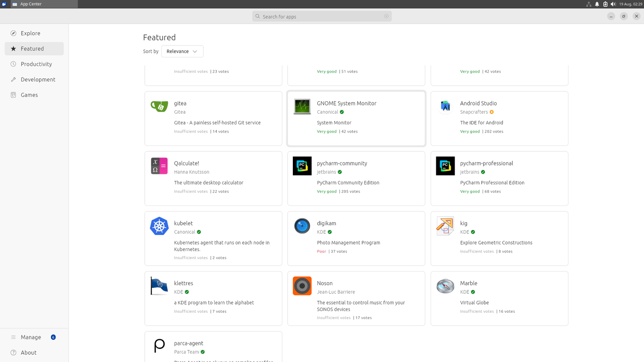The width and height of the screenshot is (644, 362).
Task: Click the 'Parca Team' publisher name
Action: pyautogui.click(x=186, y=352)
